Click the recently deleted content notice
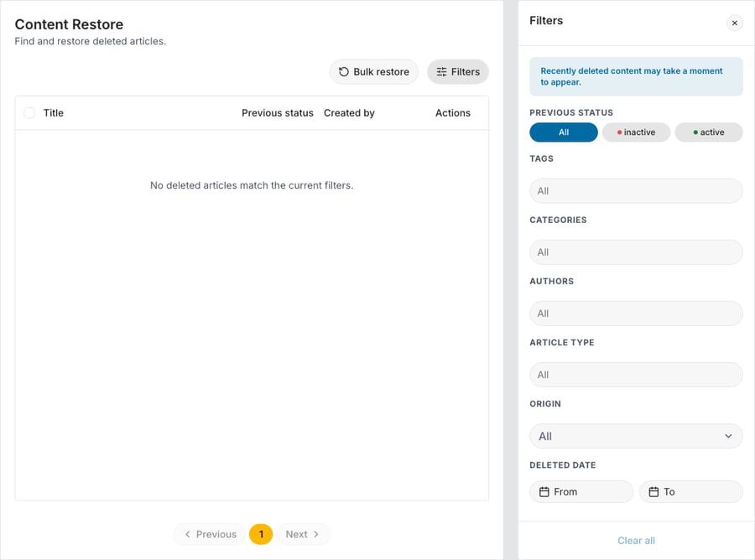Screen dimensions: 755x560 point(636,76)
